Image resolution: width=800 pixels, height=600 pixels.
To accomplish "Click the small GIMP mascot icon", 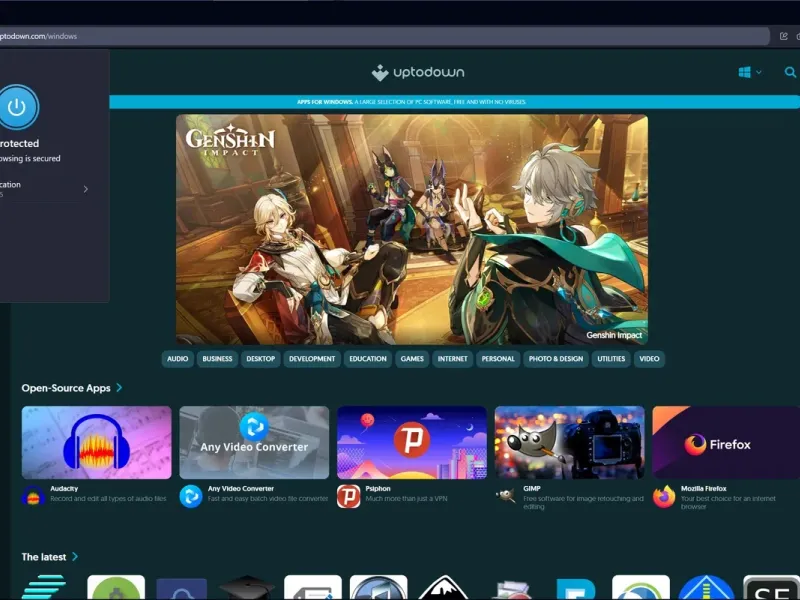I will (x=506, y=495).
